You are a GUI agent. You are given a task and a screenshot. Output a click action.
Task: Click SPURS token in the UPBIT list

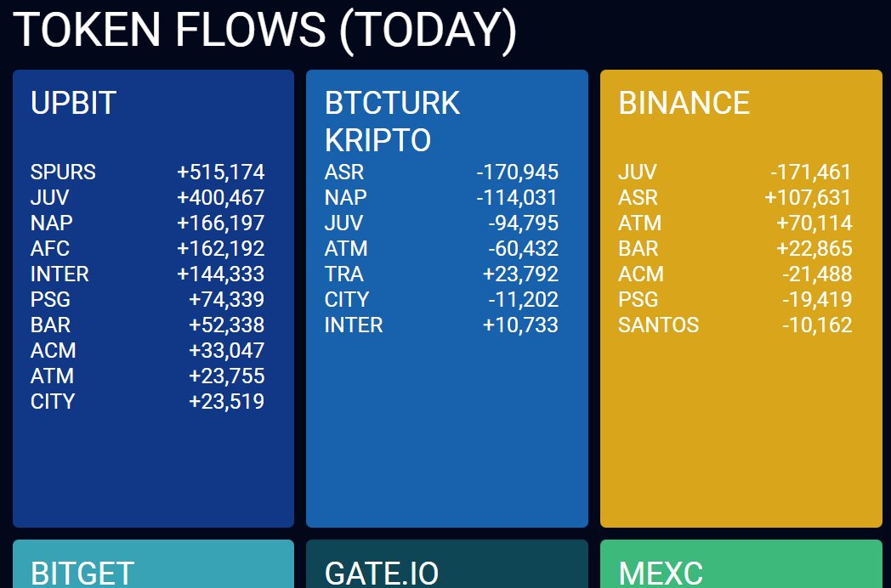coord(63,172)
